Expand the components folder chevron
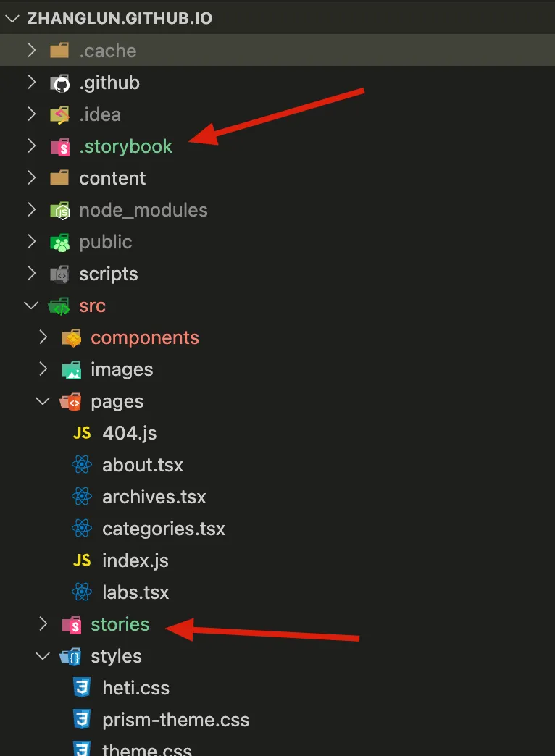The height and width of the screenshot is (756, 555). click(x=43, y=337)
